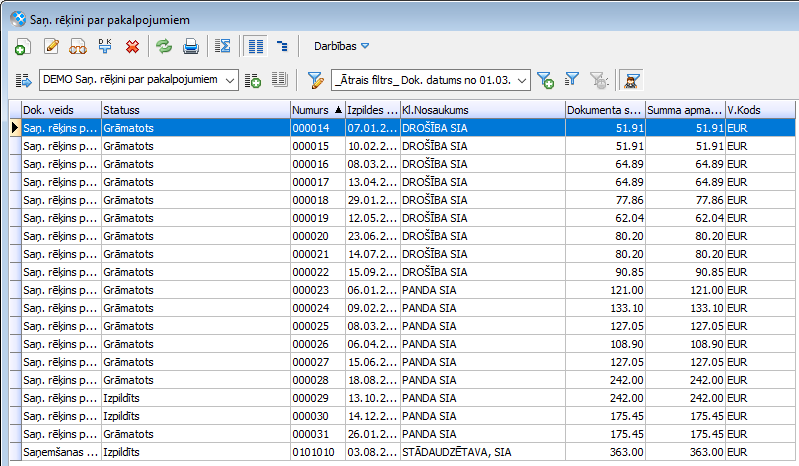Click the edit document pencil icon
The height and width of the screenshot is (466, 799).
coord(51,46)
